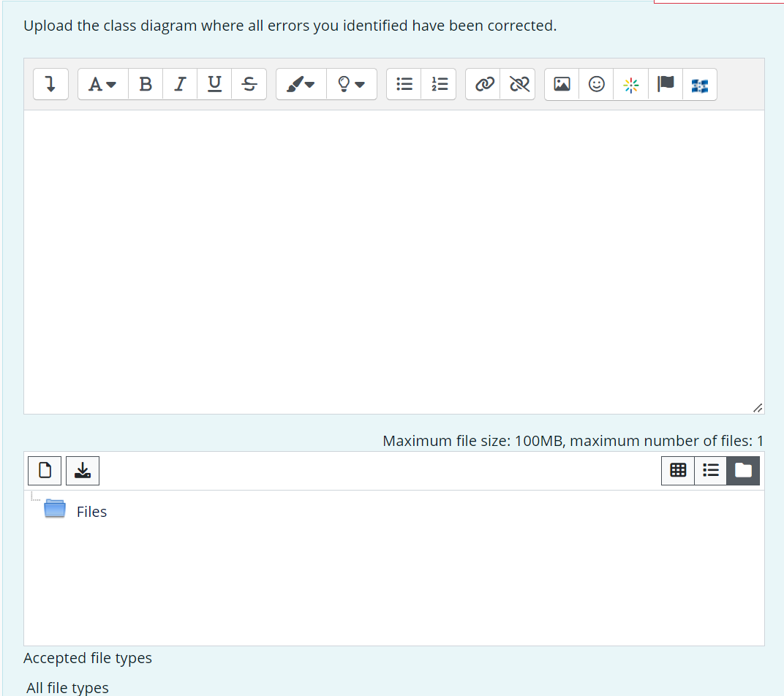
Task: Create a numbered list
Action: pos(440,84)
